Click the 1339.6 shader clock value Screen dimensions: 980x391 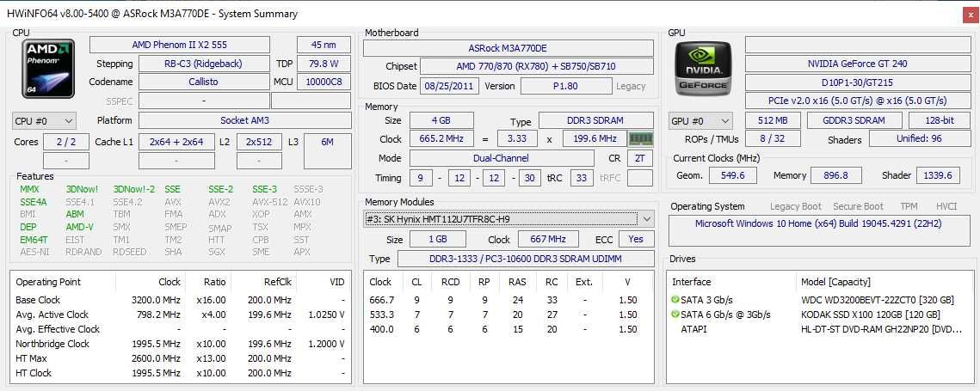click(938, 175)
